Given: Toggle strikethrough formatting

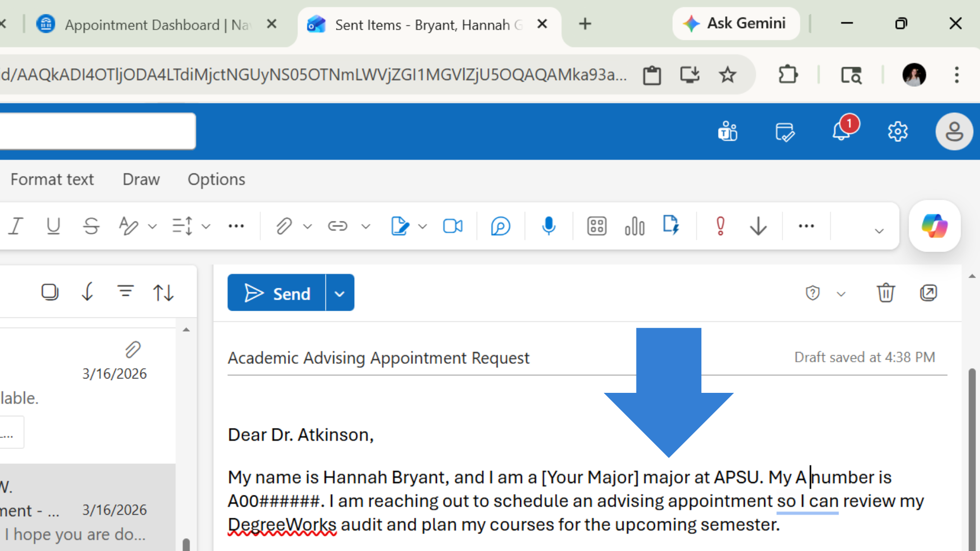Looking at the screenshot, I should coord(91,226).
